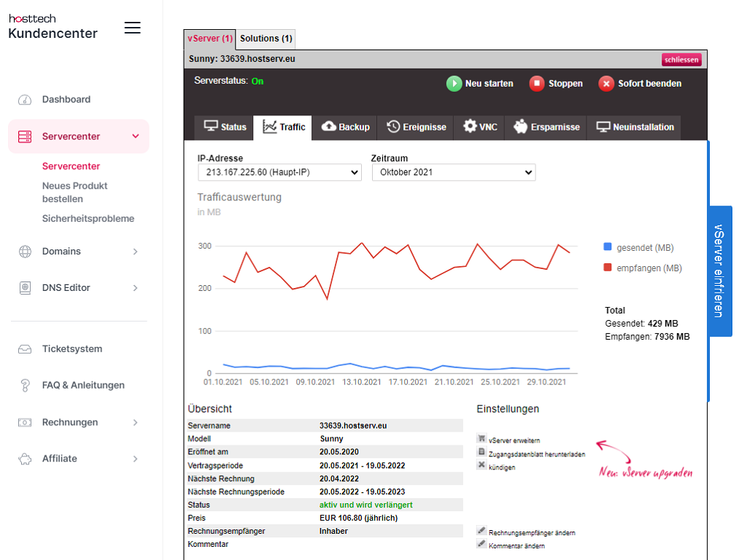Expand the Domains submenu arrow
This screenshot has height=560, width=747.
(x=135, y=252)
